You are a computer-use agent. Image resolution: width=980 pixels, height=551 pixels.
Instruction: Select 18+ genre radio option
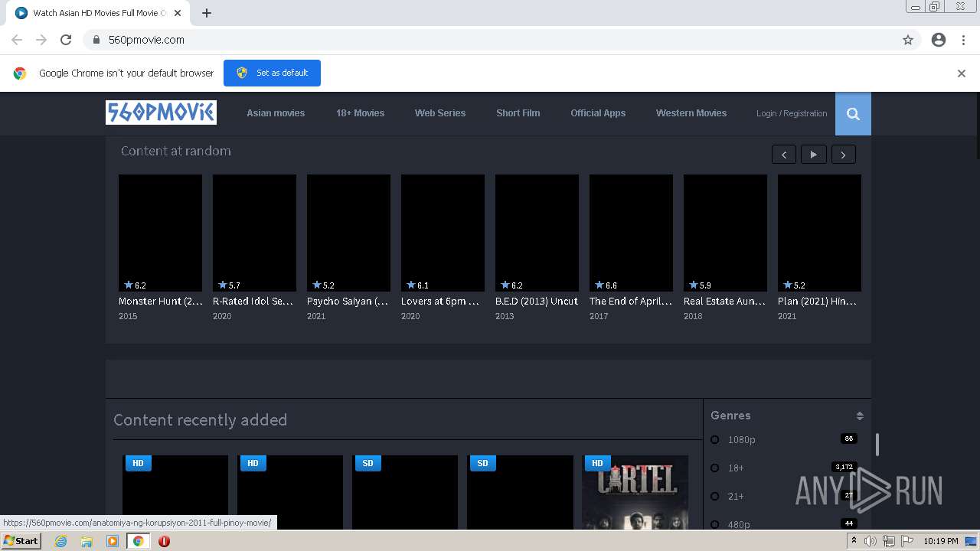pos(715,468)
